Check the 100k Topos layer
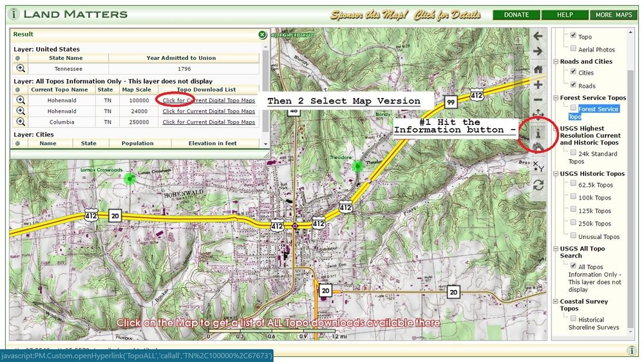644x362 pixels. click(x=573, y=196)
